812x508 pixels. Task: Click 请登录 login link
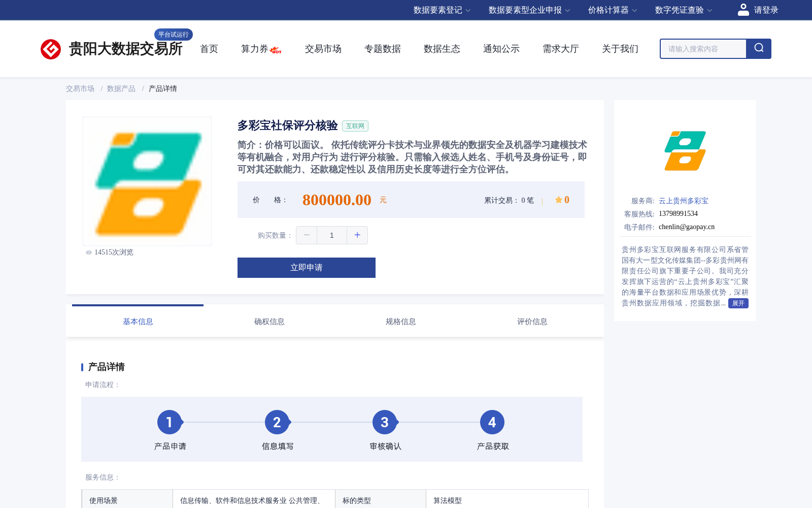point(766,10)
